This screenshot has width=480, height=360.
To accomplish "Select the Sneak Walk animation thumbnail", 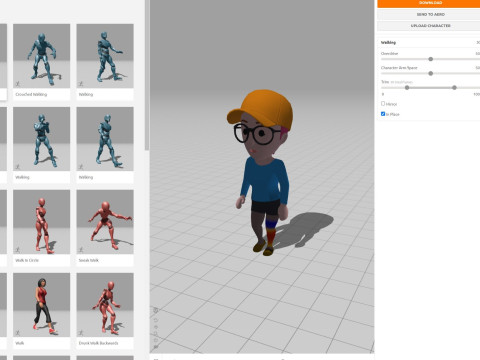I will tap(105, 222).
